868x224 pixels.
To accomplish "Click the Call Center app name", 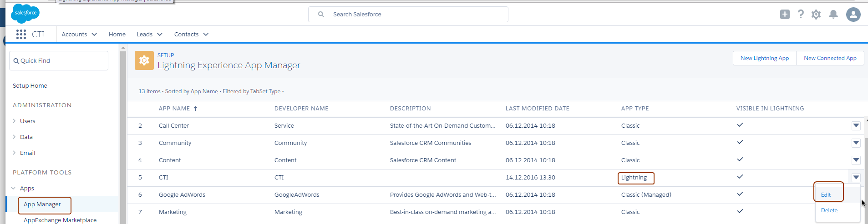I will [173, 126].
